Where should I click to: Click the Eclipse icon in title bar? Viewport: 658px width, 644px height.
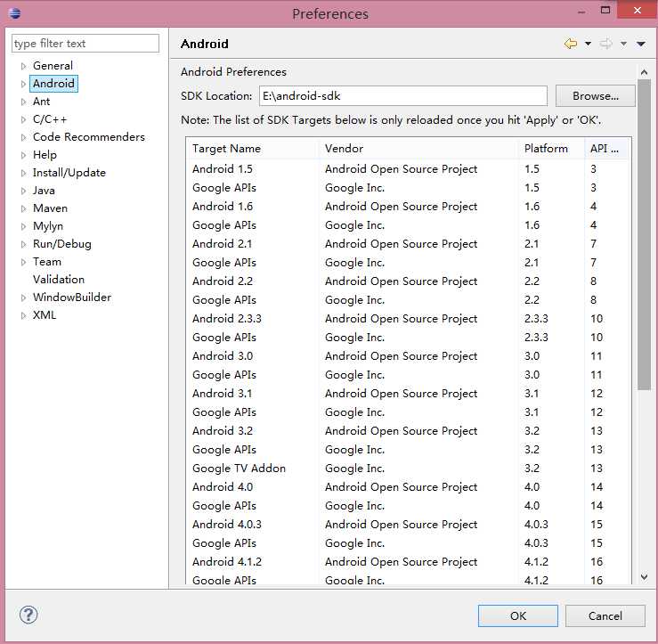[x=15, y=13]
